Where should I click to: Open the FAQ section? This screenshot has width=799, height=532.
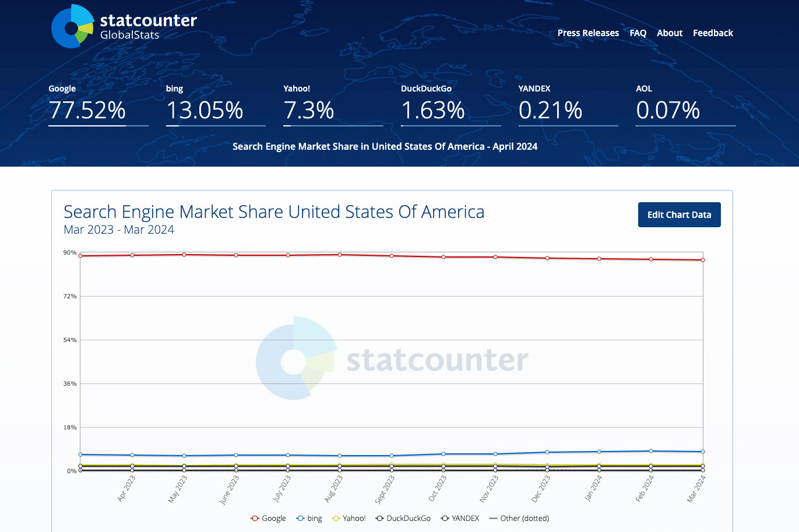pyautogui.click(x=638, y=33)
